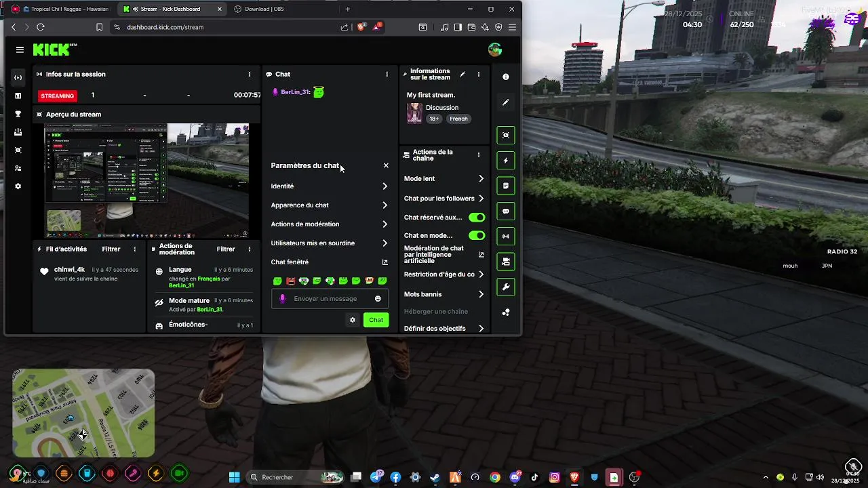The image size is (868, 488).
Task: Click the info icon in right toolbar
Action: 506,77
